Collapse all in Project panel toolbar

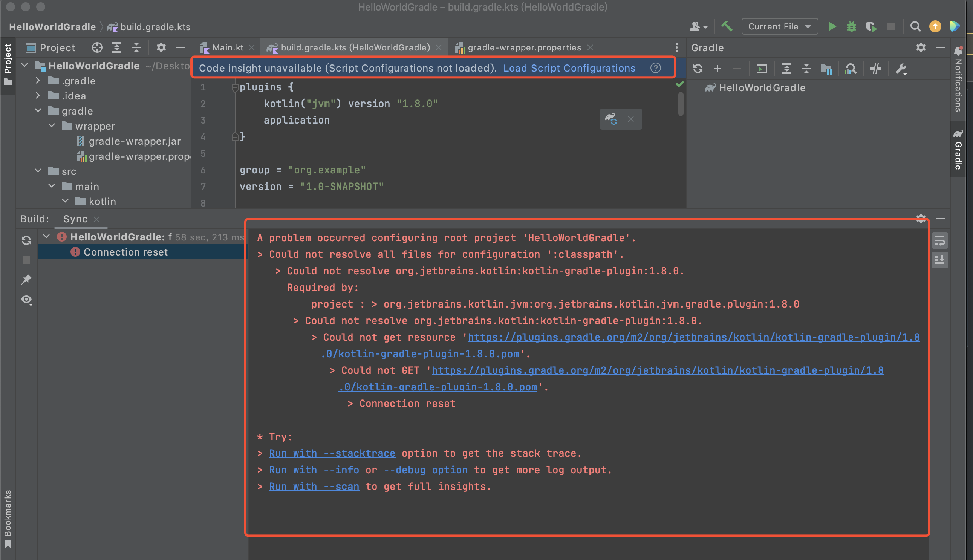[x=136, y=48]
